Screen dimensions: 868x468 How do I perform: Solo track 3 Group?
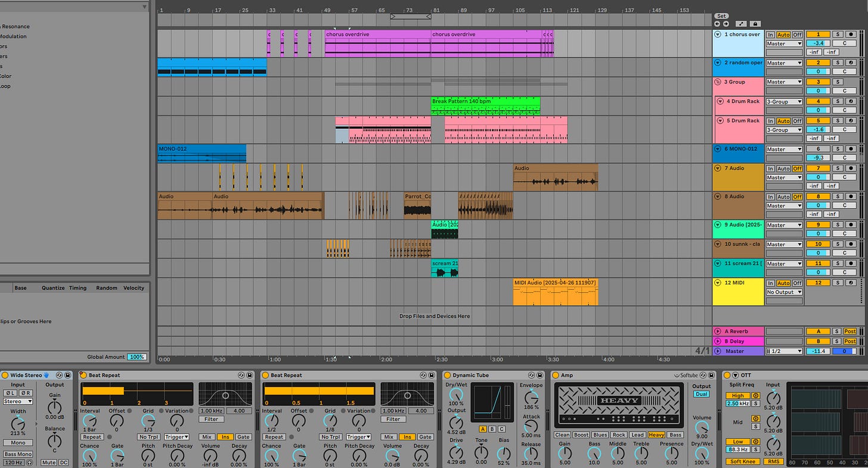838,82
